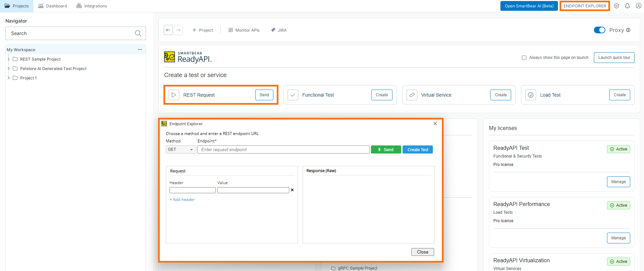This screenshot has width=644, height=271.
Task: Manage the ReadyAPI Performance license
Action: [x=618, y=238]
